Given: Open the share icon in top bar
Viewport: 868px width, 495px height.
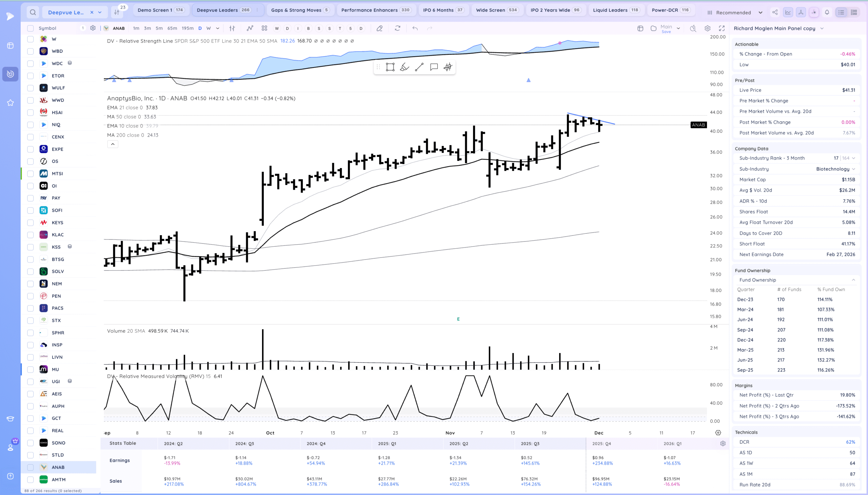Looking at the screenshot, I should click(x=775, y=12).
